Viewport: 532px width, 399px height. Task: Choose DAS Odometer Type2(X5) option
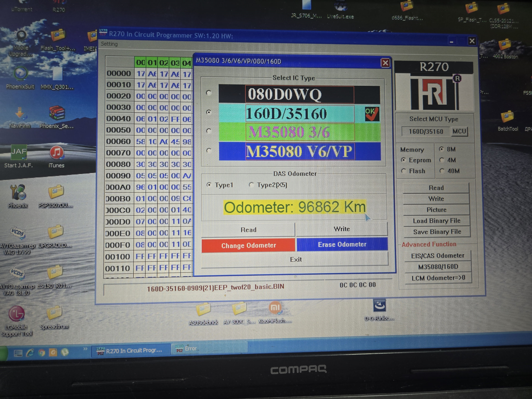tap(251, 185)
